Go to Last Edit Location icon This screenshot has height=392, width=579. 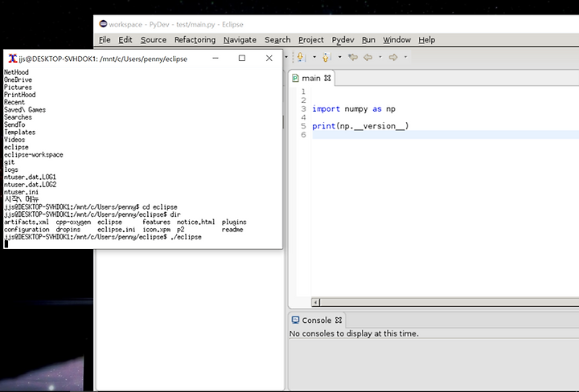point(353,57)
